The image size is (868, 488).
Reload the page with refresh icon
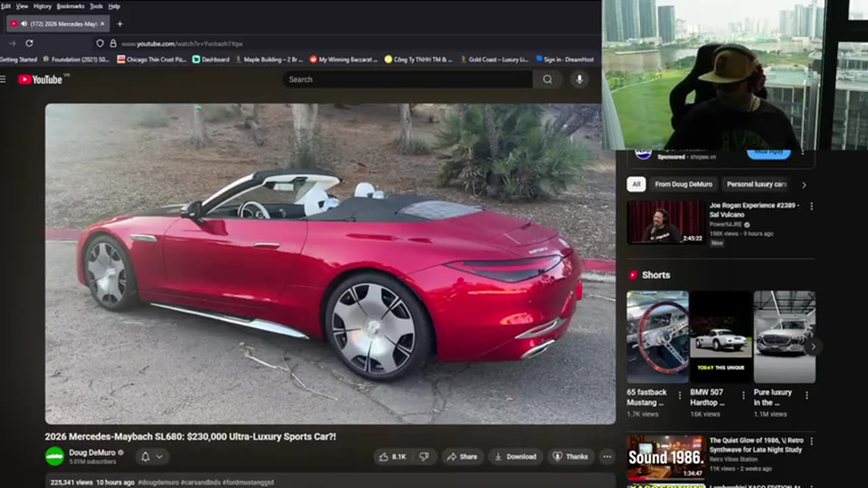point(29,43)
